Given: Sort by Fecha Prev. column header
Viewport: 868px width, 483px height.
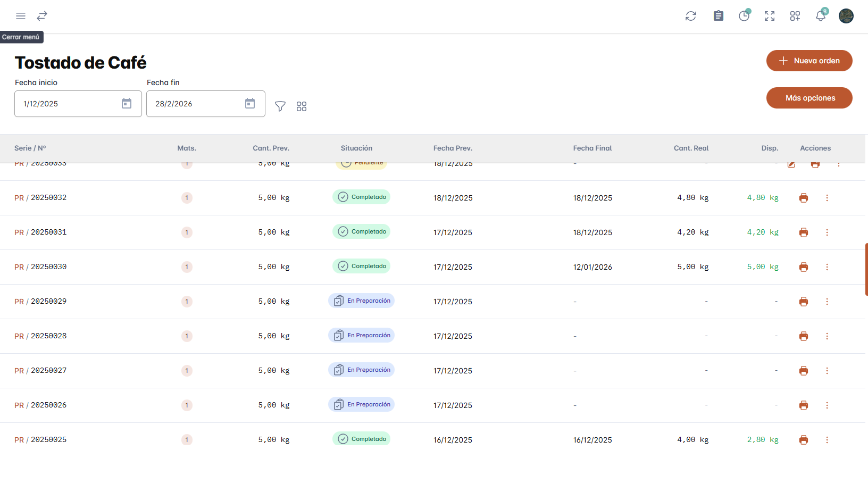Looking at the screenshot, I should [453, 148].
